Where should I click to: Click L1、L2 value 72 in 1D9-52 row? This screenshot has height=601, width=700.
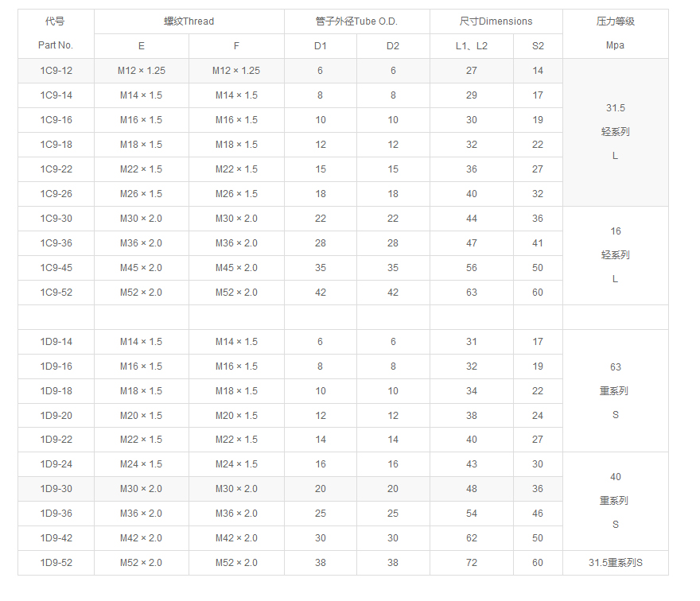tap(471, 563)
